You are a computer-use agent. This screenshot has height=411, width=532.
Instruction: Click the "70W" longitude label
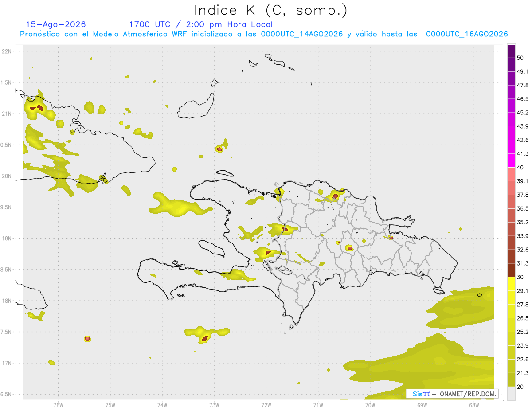pos(370,405)
